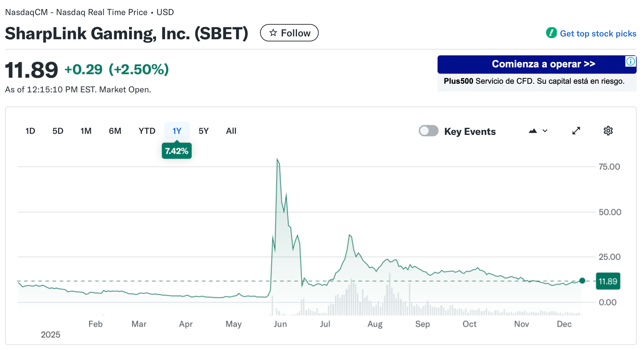Select the 1Y time range
The image size is (644, 350).
[x=177, y=131]
